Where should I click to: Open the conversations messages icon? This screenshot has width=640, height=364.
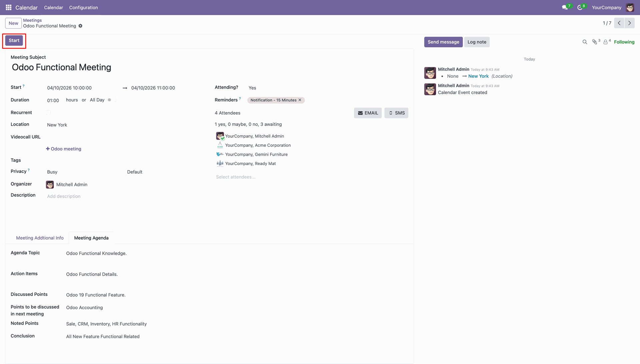[x=565, y=7]
